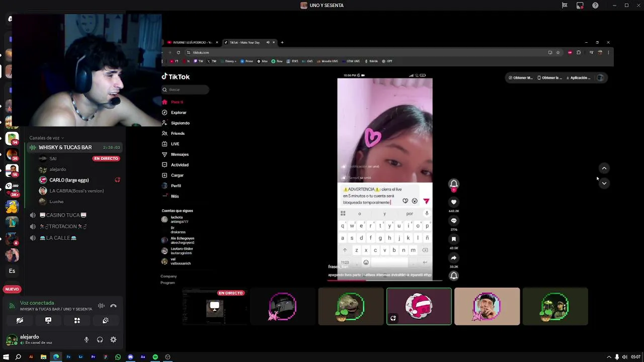Click the first Obtener M... button
The width and height of the screenshot is (644, 362).
pos(520,78)
